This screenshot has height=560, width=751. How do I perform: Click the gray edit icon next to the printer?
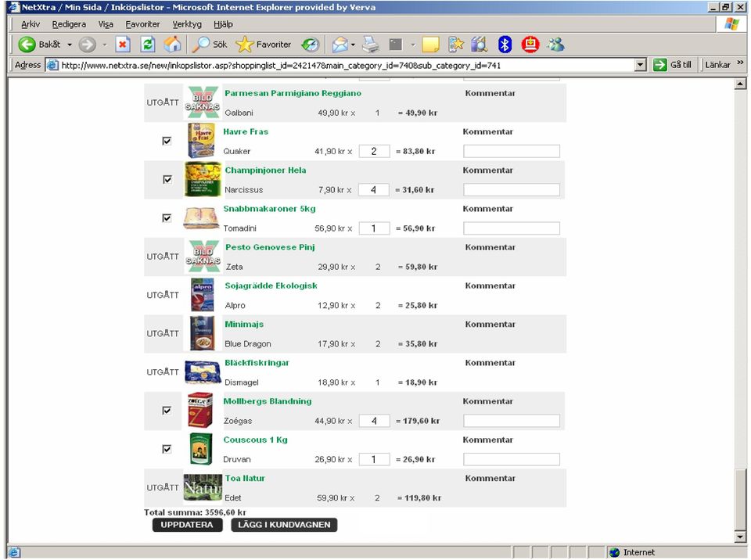pos(396,45)
